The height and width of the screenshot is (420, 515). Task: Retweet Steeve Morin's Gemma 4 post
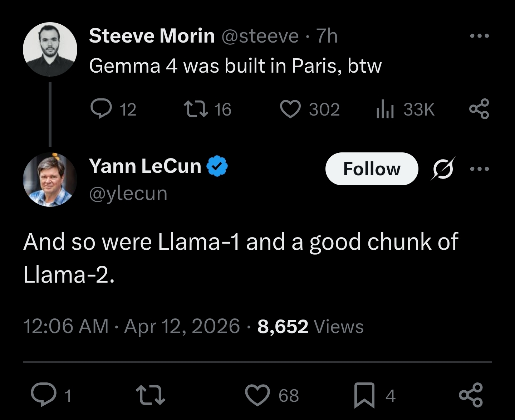pos(195,109)
